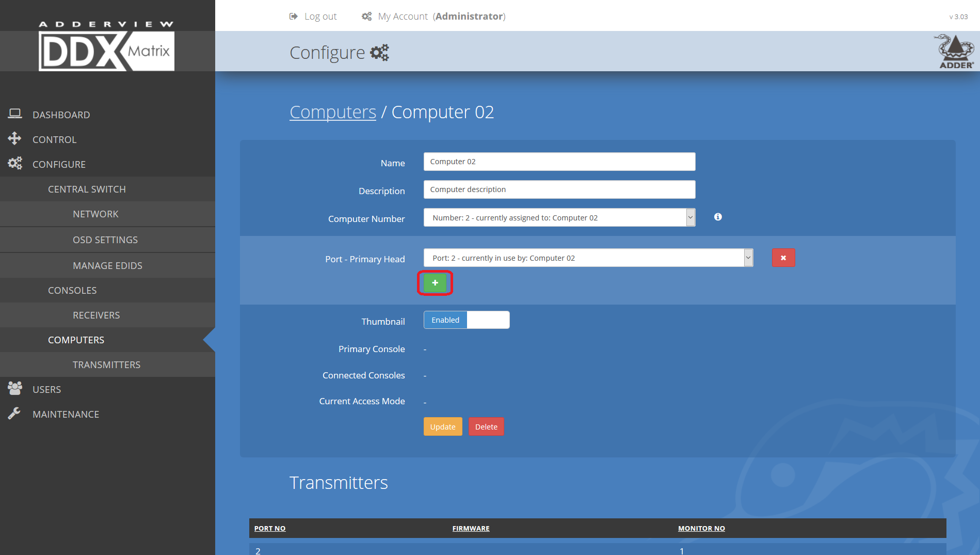Image resolution: width=980 pixels, height=555 pixels.
Task: Open Receivers page
Action: pos(97,315)
